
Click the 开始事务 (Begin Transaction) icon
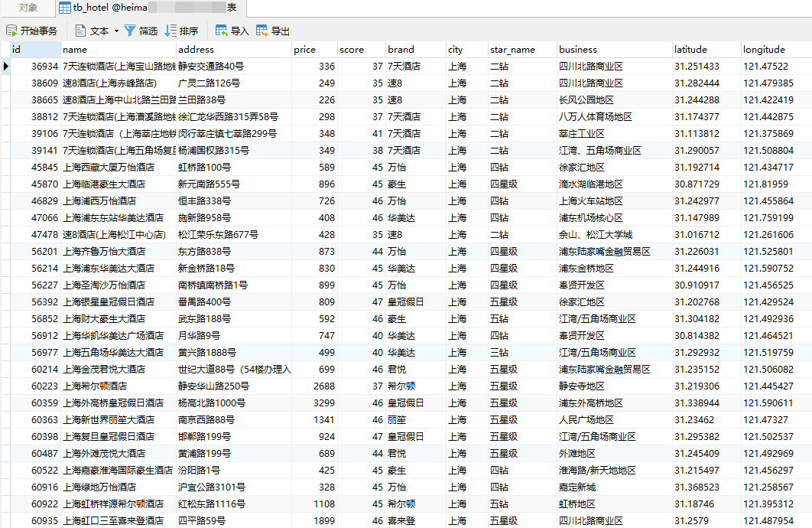[x=11, y=31]
